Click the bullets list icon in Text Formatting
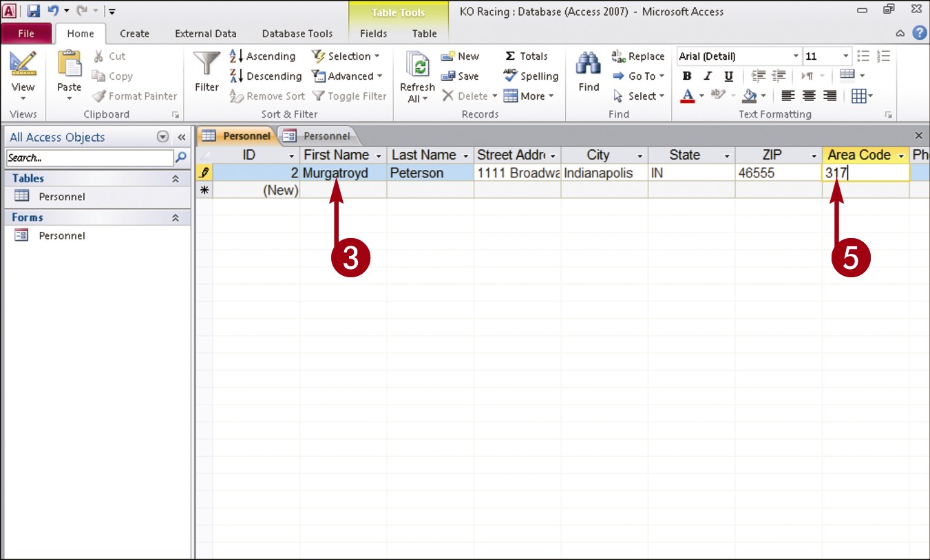The image size is (930, 560). tap(864, 56)
